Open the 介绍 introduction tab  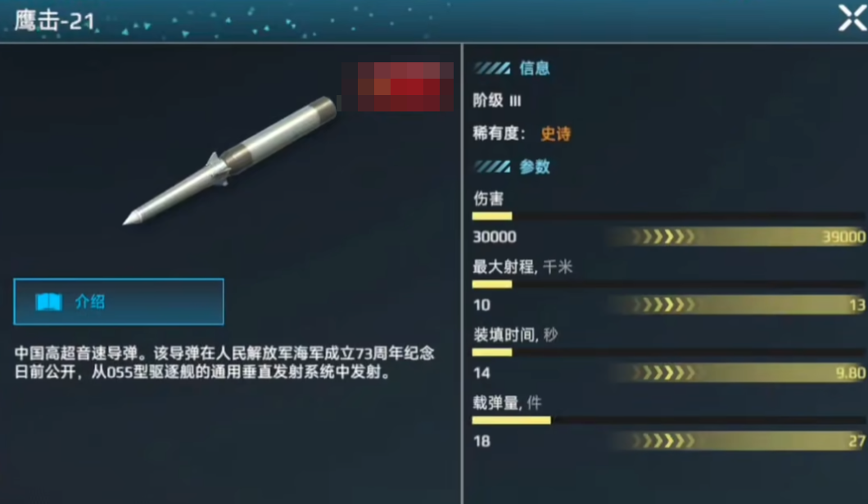119,302
